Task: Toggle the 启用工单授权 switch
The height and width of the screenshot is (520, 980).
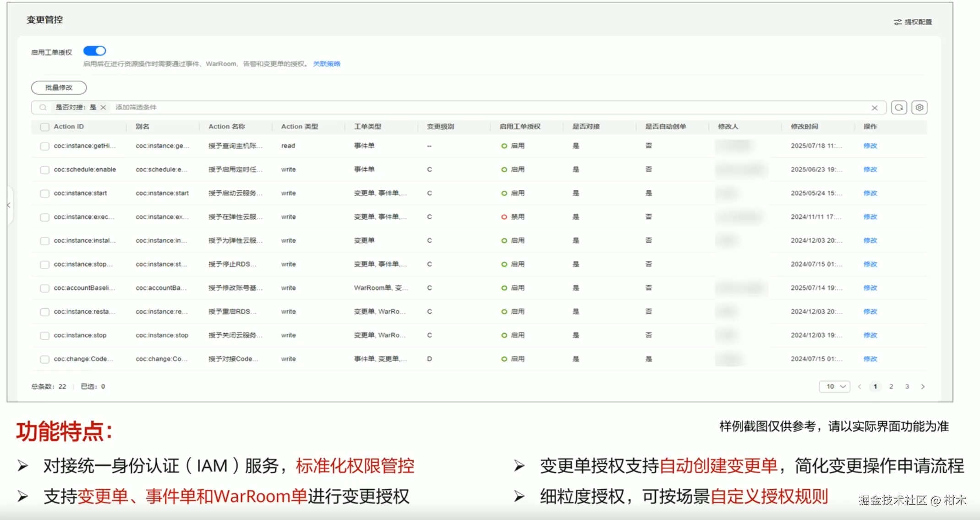Action: pos(95,51)
